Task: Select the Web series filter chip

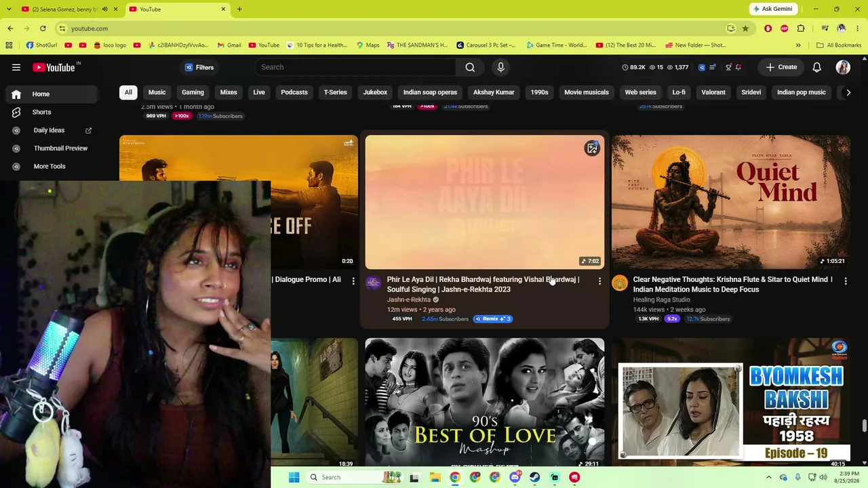Action: pyautogui.click(x=640, y=92)
